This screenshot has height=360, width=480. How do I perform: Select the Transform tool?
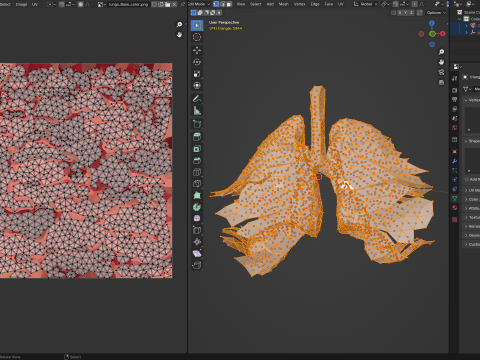click(197, 86)
